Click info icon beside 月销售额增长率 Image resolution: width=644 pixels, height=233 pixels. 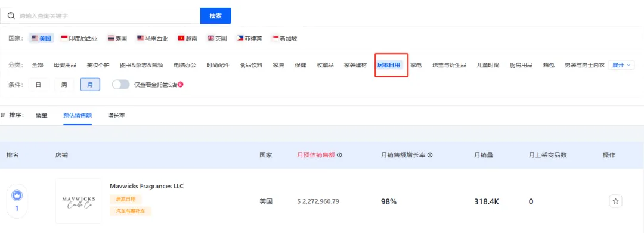[430, 156]
